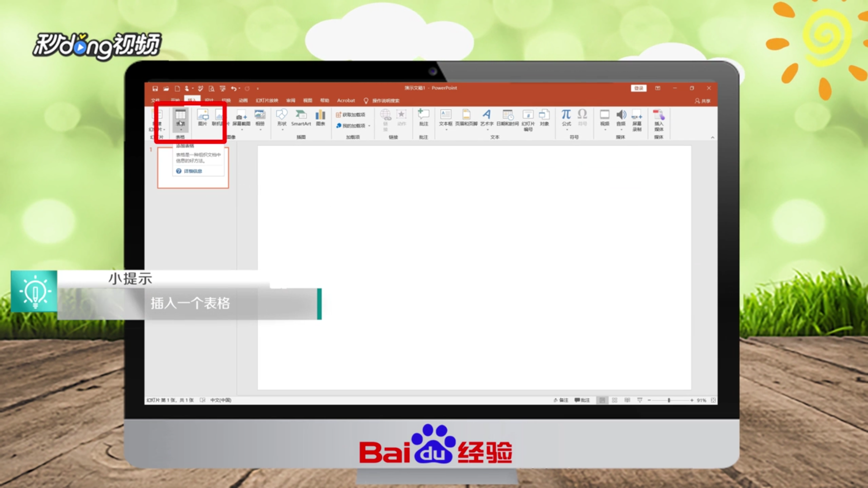868x488 pixels.
Task: Click the 屏幕录制 (Screen Recording) icon
Action: tap(637, 120)
